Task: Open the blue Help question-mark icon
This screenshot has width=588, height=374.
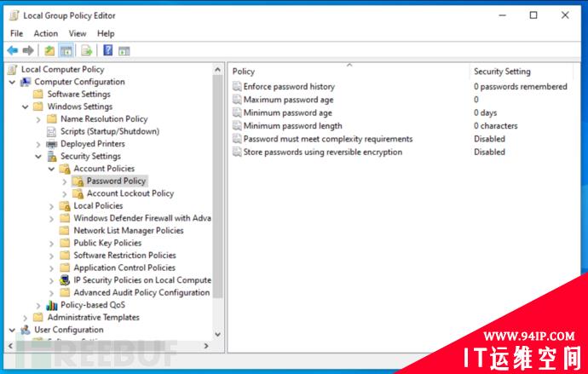Action: click(x=108, y=50)
